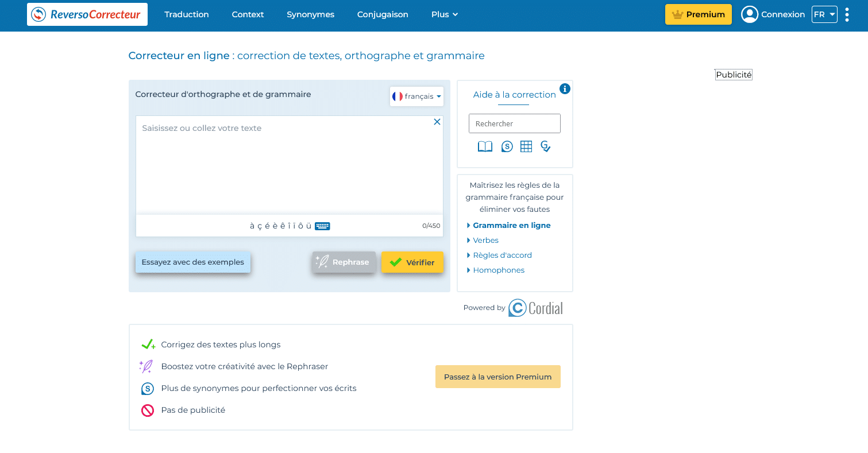Open the Homophones link
This screenshot has width=868, height=453.
[498, 270]
